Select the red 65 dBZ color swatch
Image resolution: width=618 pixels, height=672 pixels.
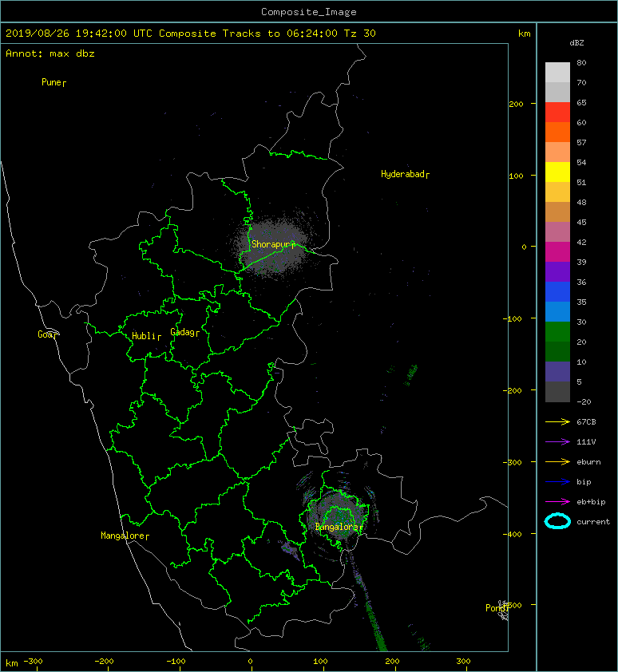557,113
